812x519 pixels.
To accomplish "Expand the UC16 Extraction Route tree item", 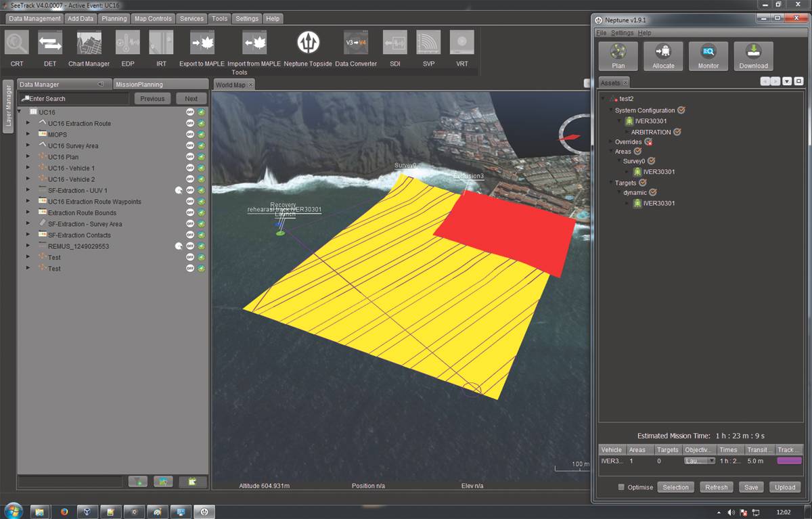I will click(28, 123).
